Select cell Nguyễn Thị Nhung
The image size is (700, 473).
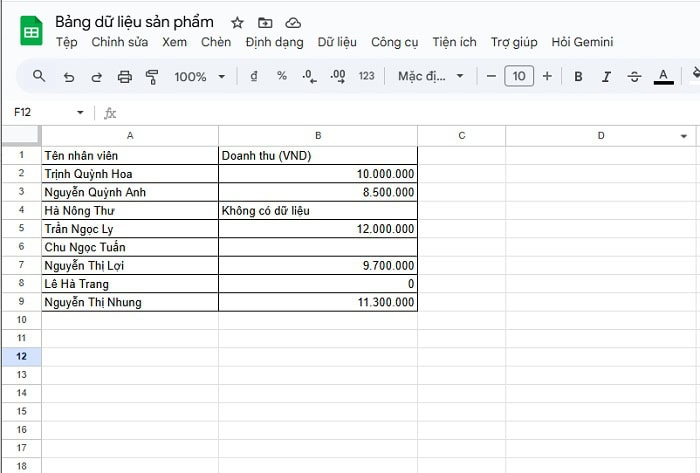pyautogui.click(x=130, y=302)
